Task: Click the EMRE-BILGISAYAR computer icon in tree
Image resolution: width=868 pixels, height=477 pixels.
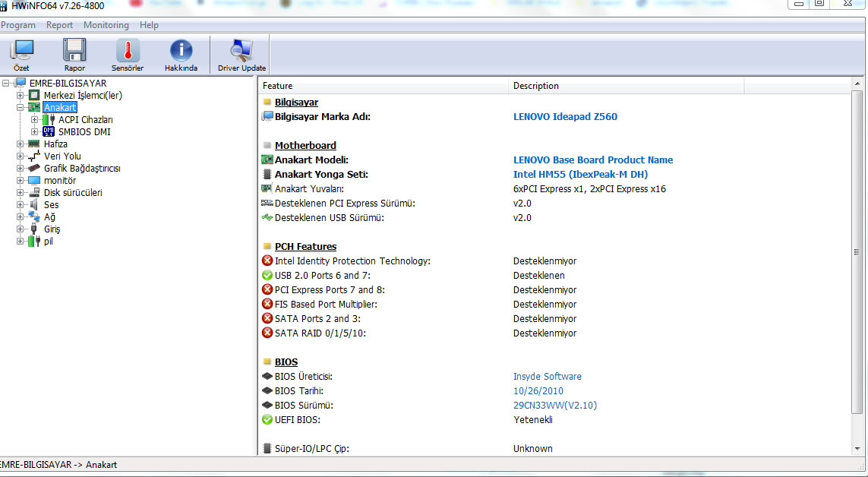Action: point(21,83)
